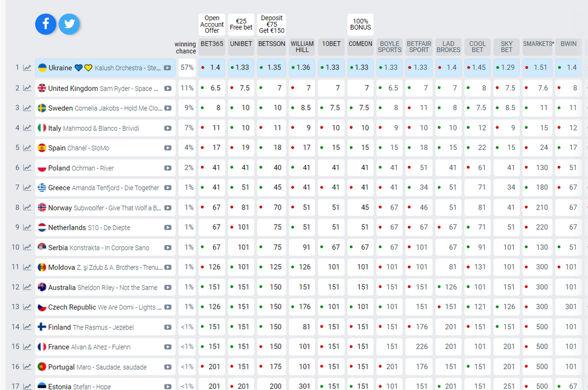The height and width of the screenshot is (390, 588).
Task: Visit the COOL BET column header
Action: (x=477, y=47)
